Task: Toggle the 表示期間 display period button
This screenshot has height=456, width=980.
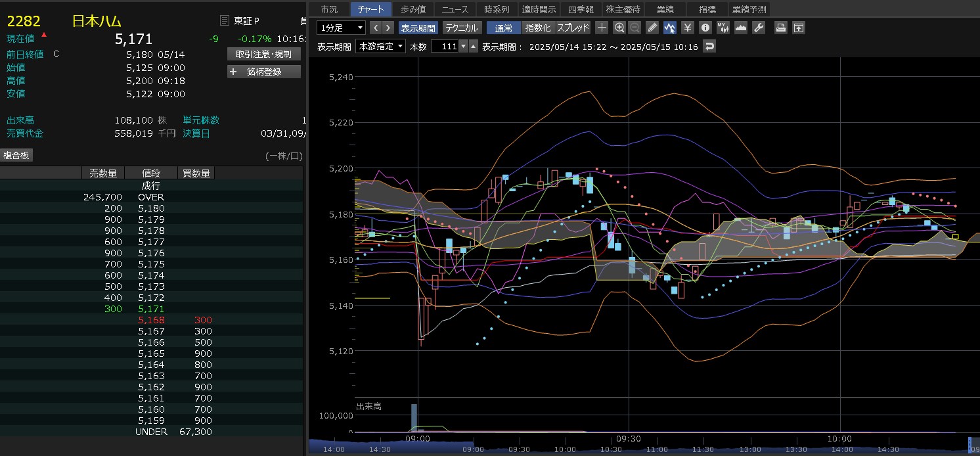Action: (418, 28)
